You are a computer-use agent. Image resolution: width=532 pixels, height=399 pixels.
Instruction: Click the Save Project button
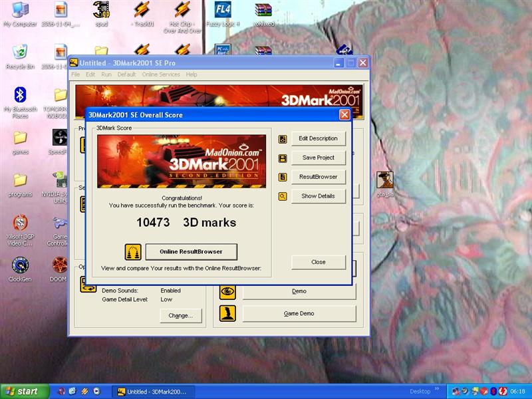click(319, 158)
